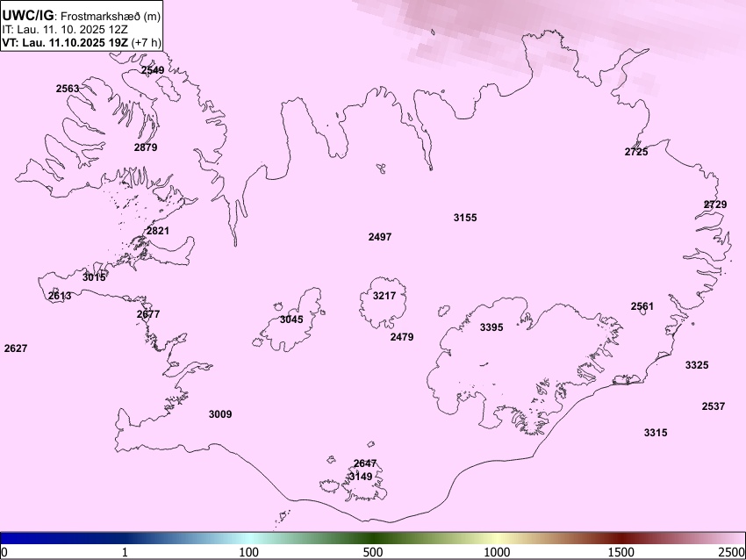Click the 2500 tick on the color scale

click(732, 552)
